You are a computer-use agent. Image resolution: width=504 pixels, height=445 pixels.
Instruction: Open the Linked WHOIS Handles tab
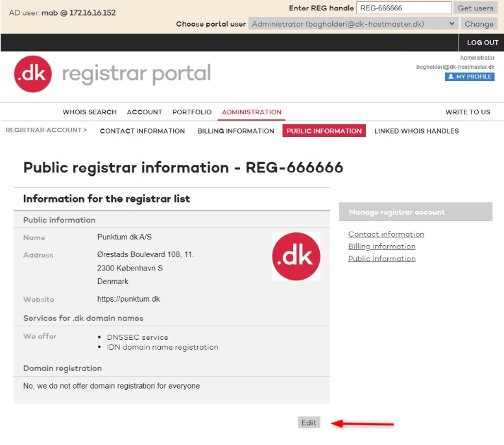coord(416,131)
